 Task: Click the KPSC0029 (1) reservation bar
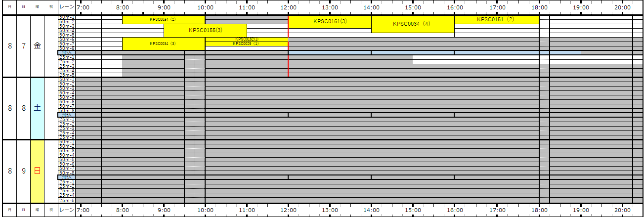point(247,44)
